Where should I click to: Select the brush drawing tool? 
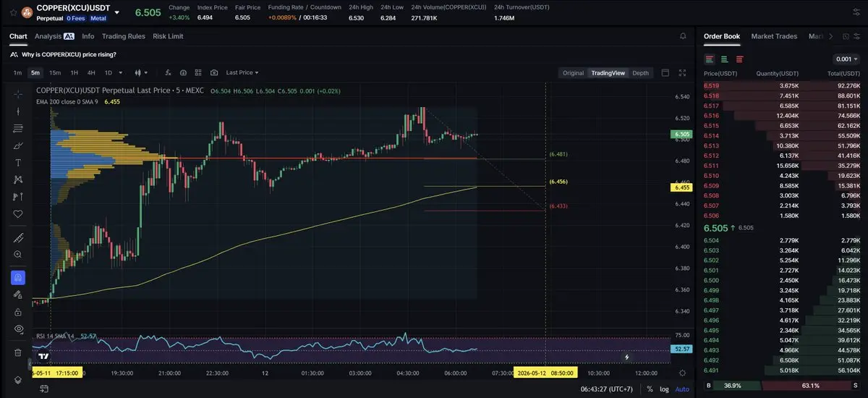pos(18,145)
